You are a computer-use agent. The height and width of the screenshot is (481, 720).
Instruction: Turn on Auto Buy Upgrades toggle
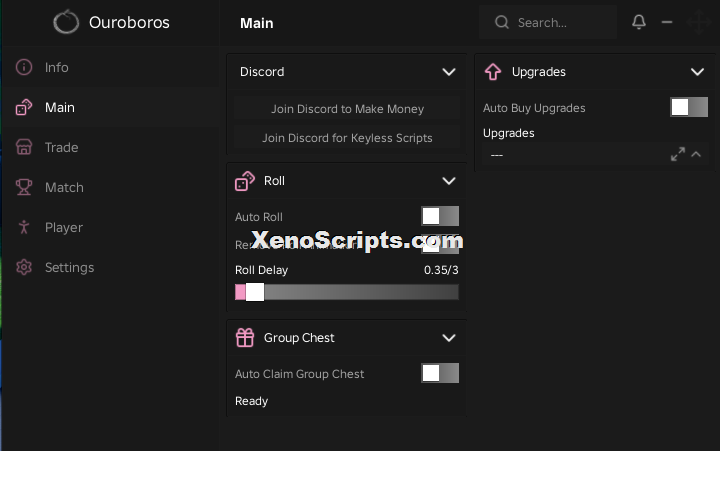tap(689, 107)
